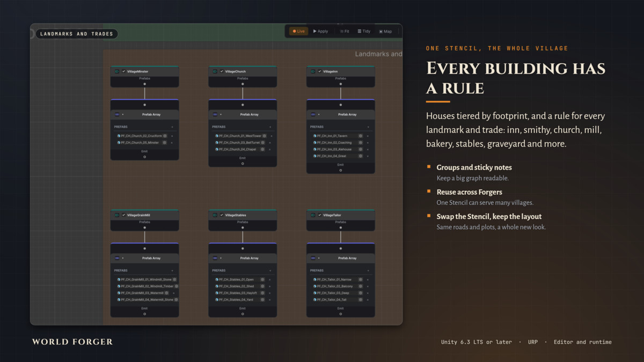Image resolution: width=644 pixels, height=362 pixels.
Task: Click the VillageMinster node type icon
Action: (117, 71)
